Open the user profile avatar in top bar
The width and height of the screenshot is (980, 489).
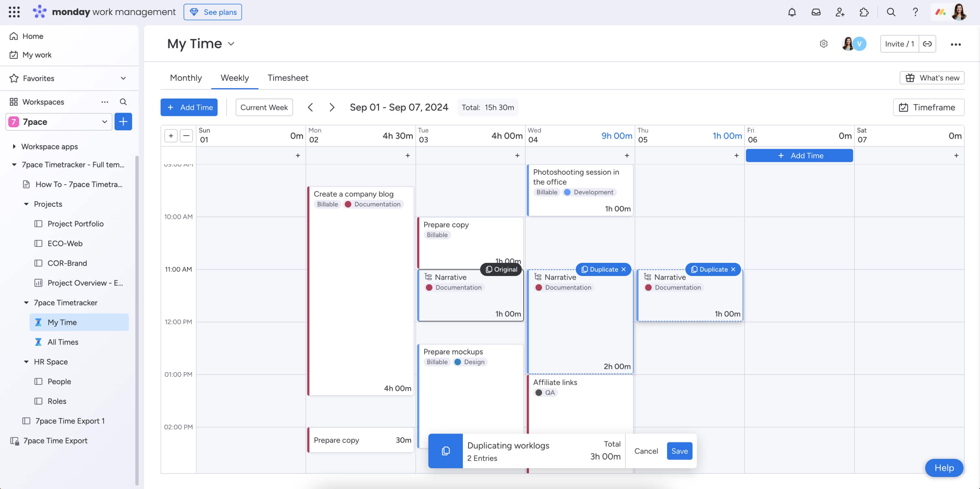(959, 12)
